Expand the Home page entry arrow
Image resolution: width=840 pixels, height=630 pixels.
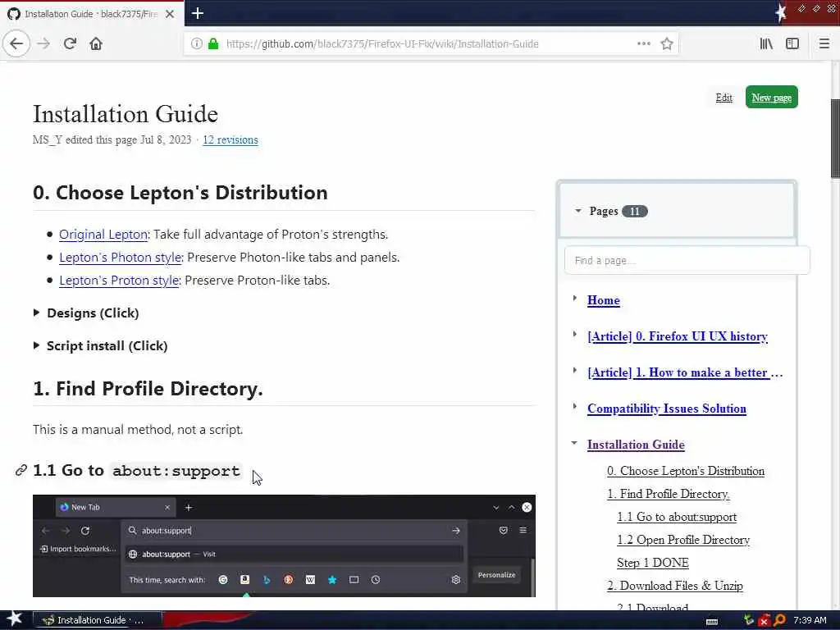pos(575,299)
